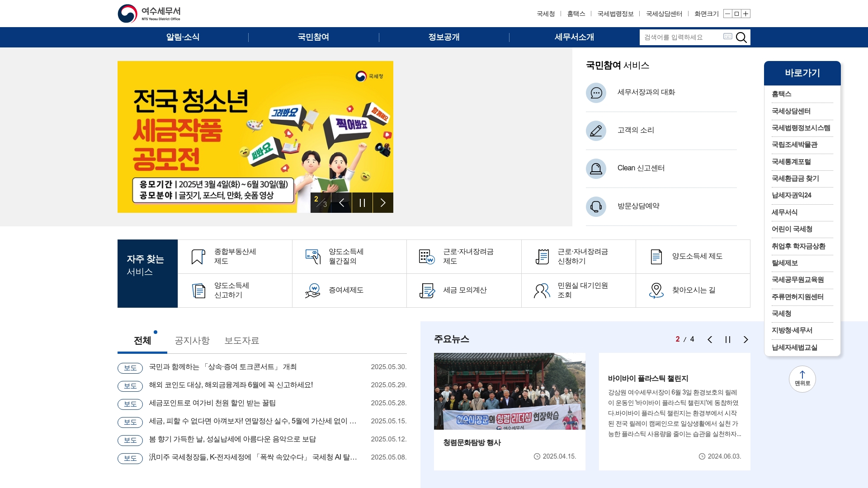Open article 汎미주 국세청장들, K-전자세정에
The height and width of the screenshot is (488, 868).
point(253,457)
